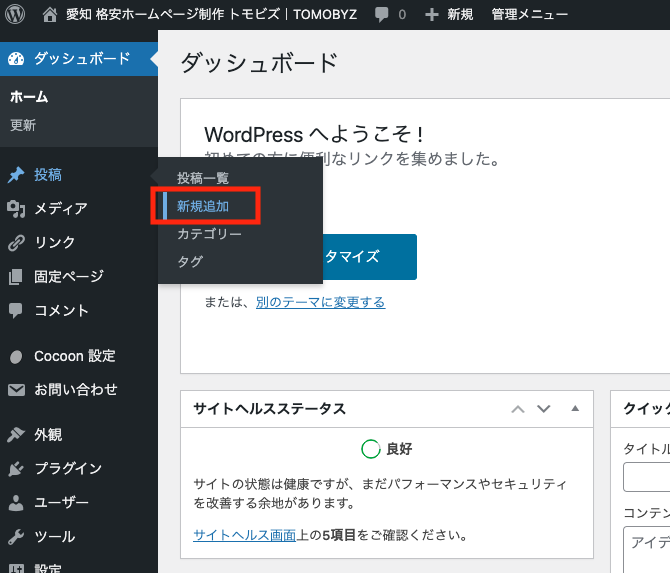Screen dimensions: 670x573
Task: Select カテゴリー in the 投稿 submenu
Action: click(x=209, y=234)
